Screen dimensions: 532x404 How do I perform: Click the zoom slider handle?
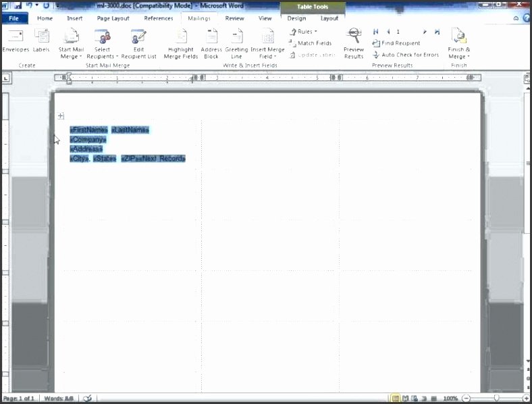(x=496, y=398)
